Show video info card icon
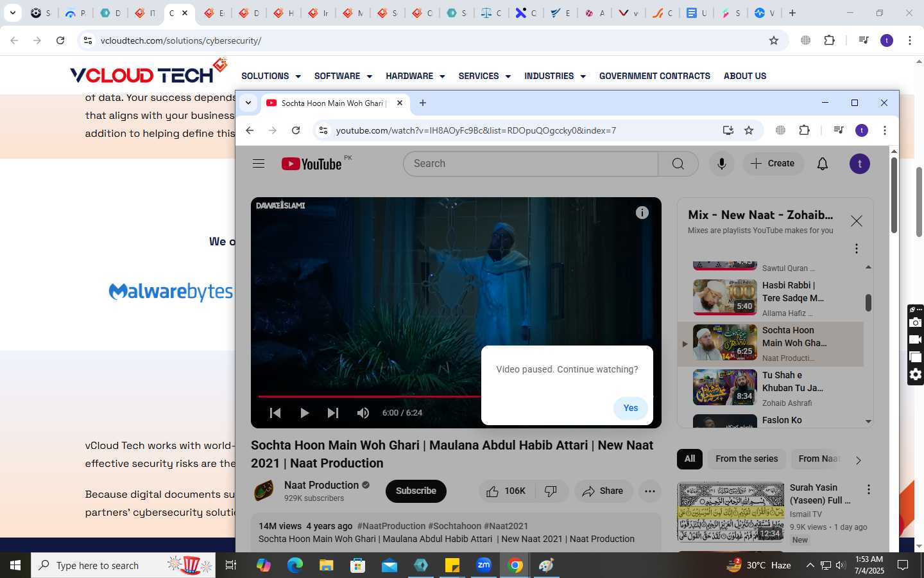Viewport: 924px width, 578px height. (642, 213)
